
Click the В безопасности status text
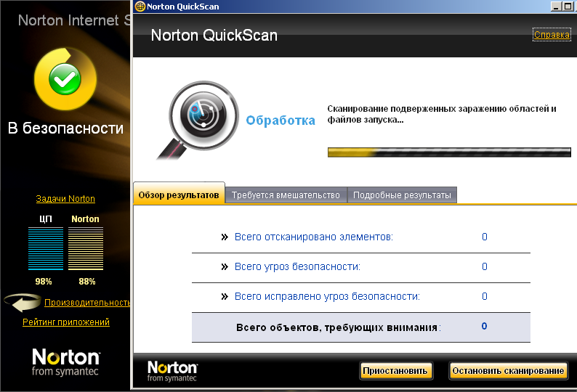pos(65,128)
